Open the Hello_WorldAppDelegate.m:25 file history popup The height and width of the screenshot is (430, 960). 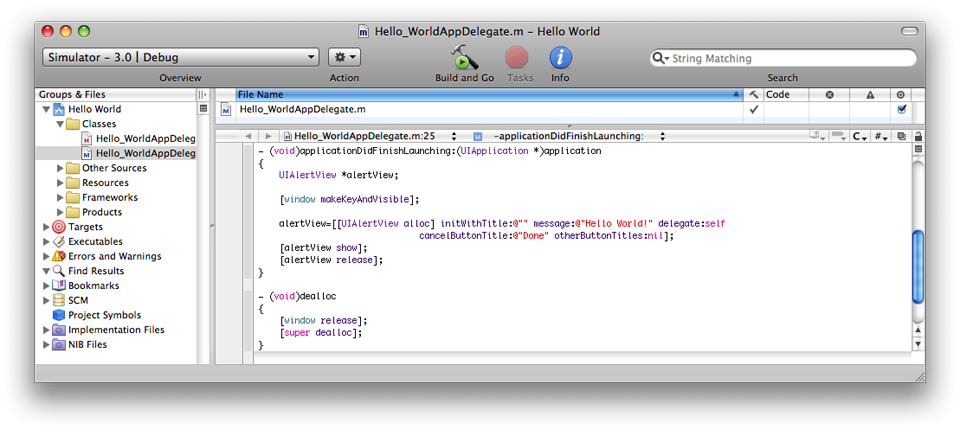pos(370,136)
